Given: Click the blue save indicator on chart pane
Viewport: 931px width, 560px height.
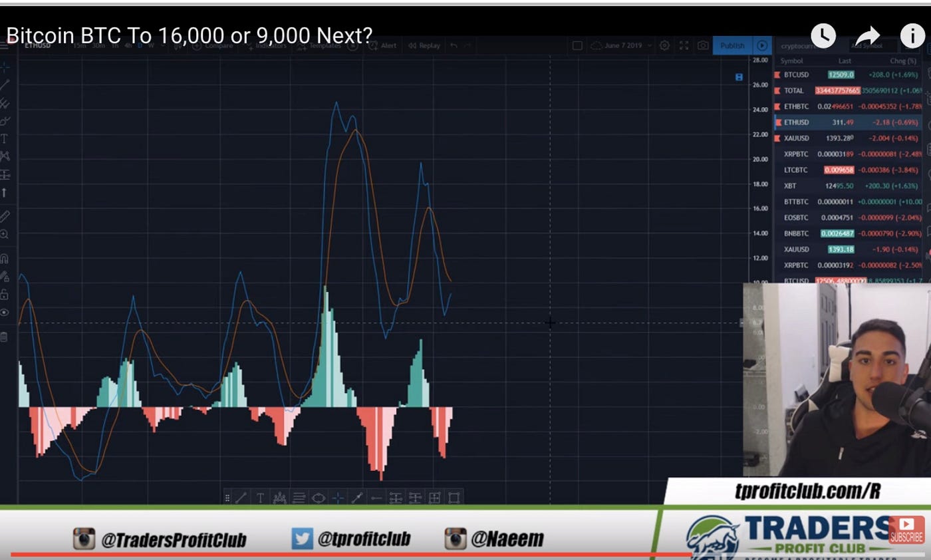Looking at the screenshot, I should [x=739, y=77].
